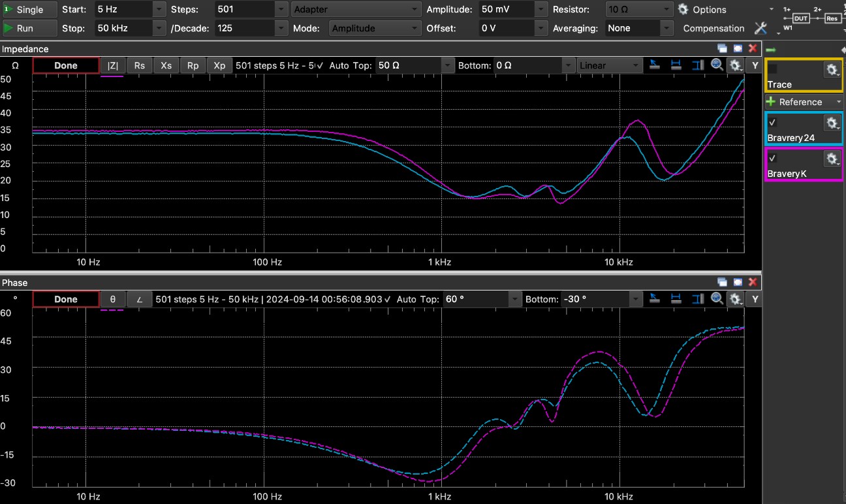The image size is (846, 504).
Task: Open Compensation wrench tool
Action: 760,28
